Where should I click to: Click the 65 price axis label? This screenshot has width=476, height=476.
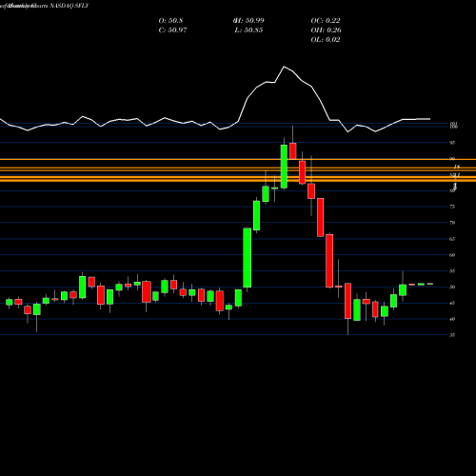coord(452,239)
